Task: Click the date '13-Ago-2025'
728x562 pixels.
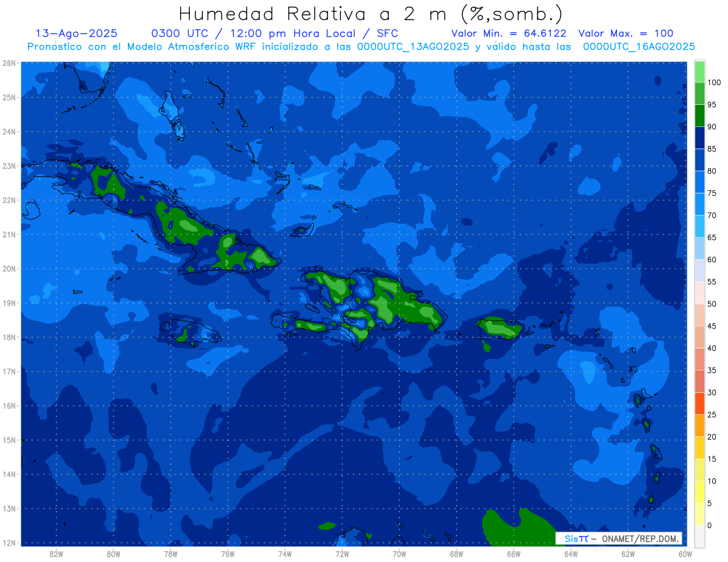Action: [x=76, y=33]
